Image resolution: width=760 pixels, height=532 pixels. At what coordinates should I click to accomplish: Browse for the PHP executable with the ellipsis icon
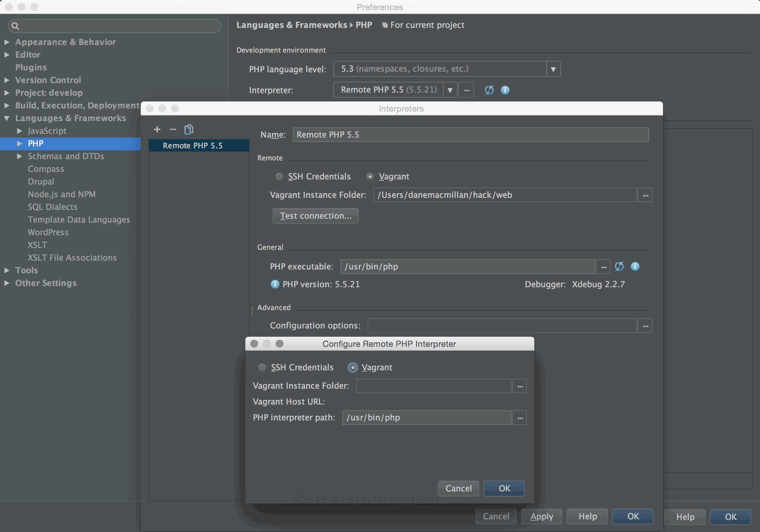[x=603, y=267]
